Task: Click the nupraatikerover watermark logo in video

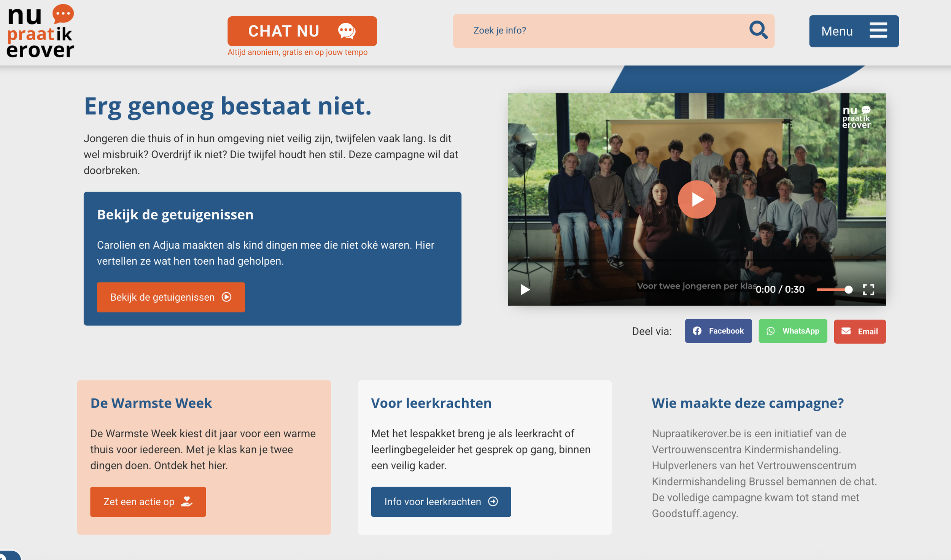Action: (856, 117)
